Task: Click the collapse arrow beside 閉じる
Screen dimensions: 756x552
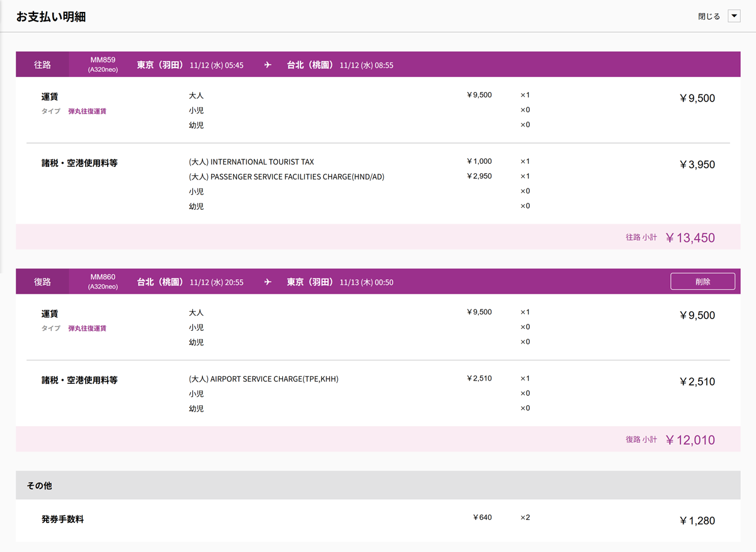Action: 734,16
